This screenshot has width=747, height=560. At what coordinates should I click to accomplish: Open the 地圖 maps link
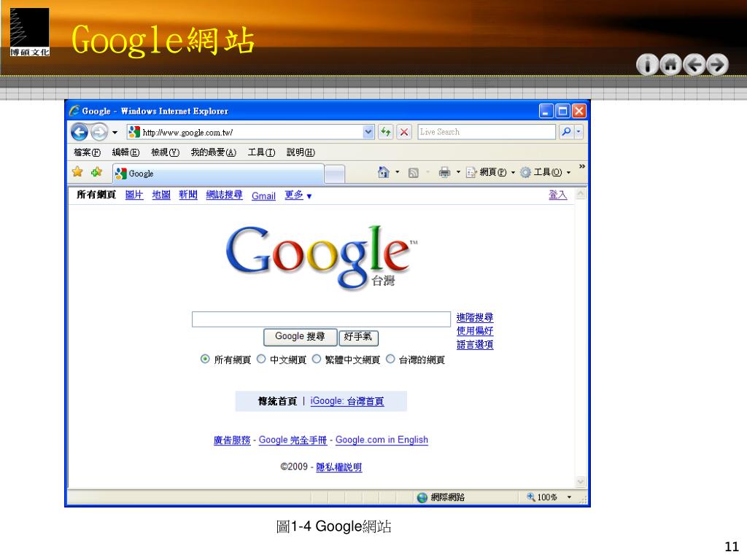click(x=161, y=195)
